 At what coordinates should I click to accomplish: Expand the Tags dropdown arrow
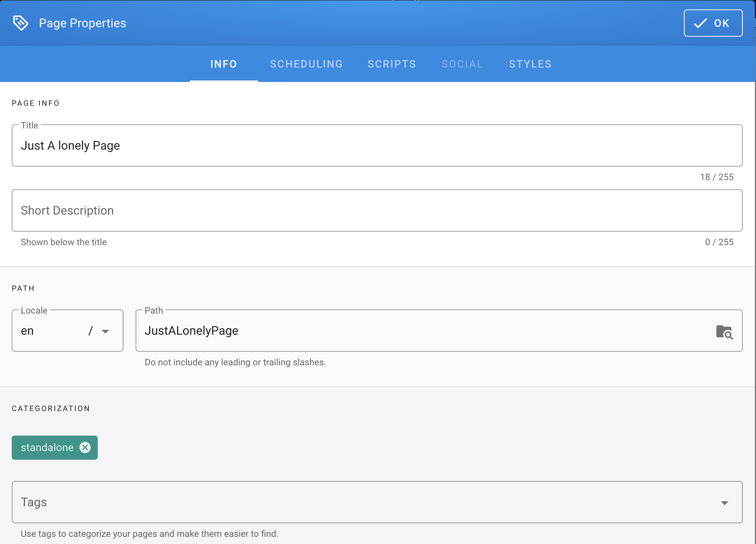[724, 503]
